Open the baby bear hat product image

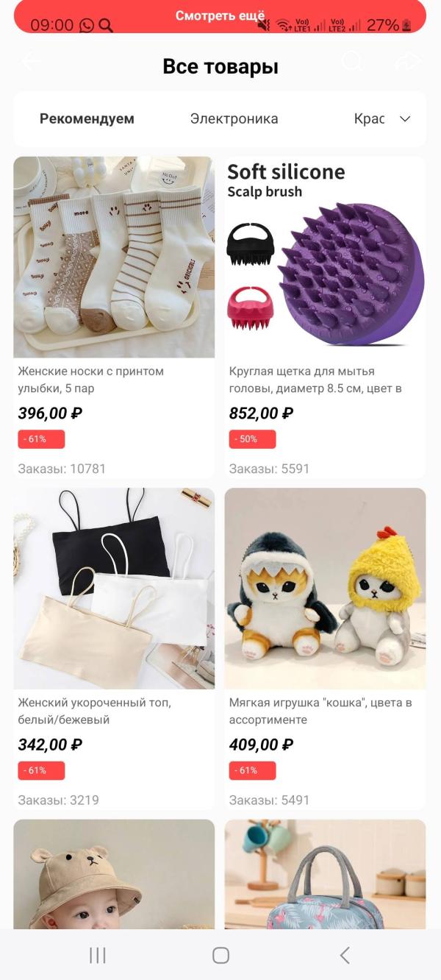click(114, 874)
